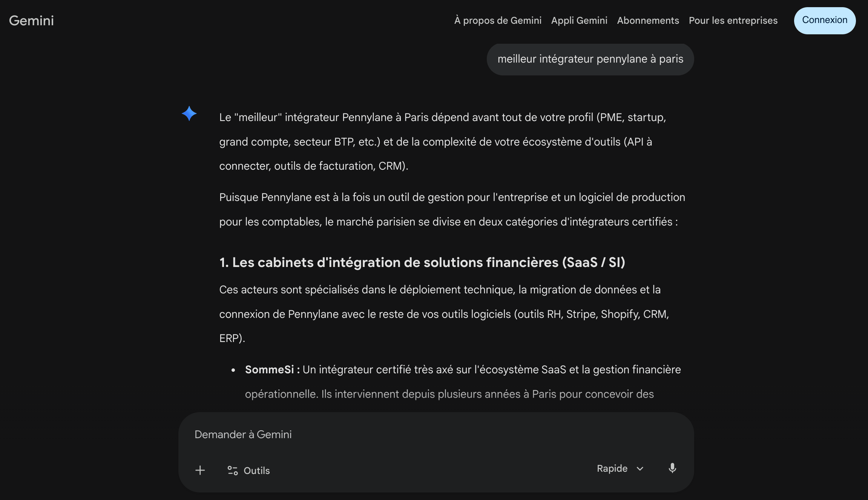Screen dimensions: 868x500
Task: Go to the Abonnements page
Action: pyautogui.click(x=648, y=20)
